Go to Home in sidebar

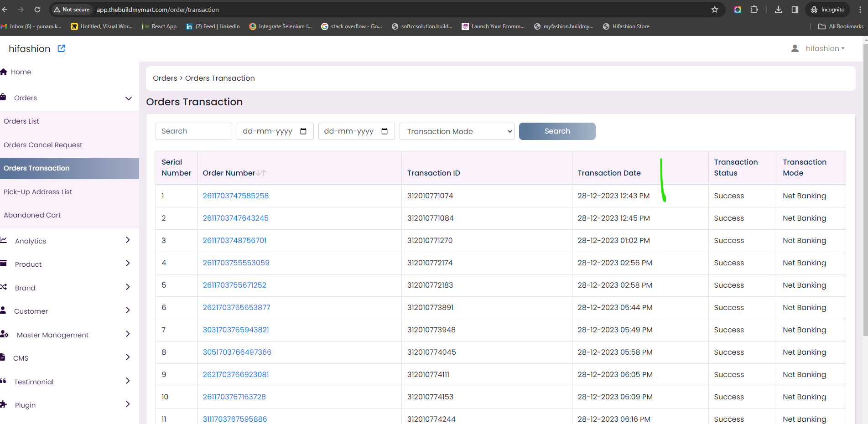point(21,72)
